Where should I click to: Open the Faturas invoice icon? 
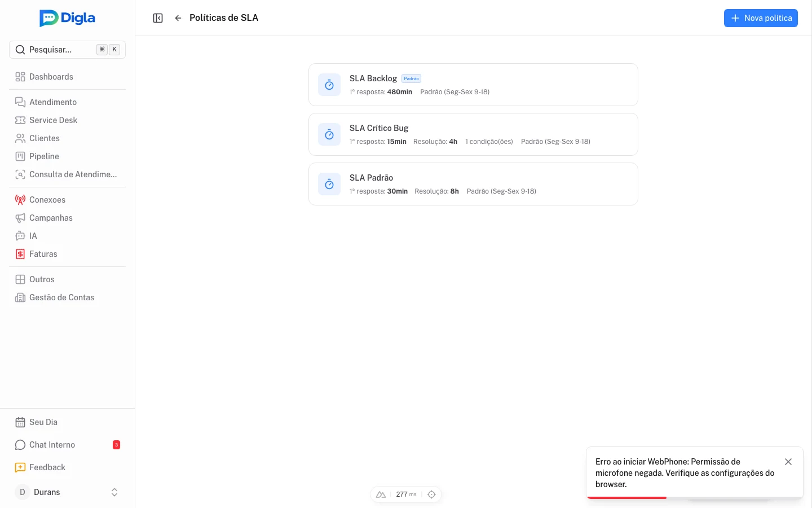pos(20,254)
